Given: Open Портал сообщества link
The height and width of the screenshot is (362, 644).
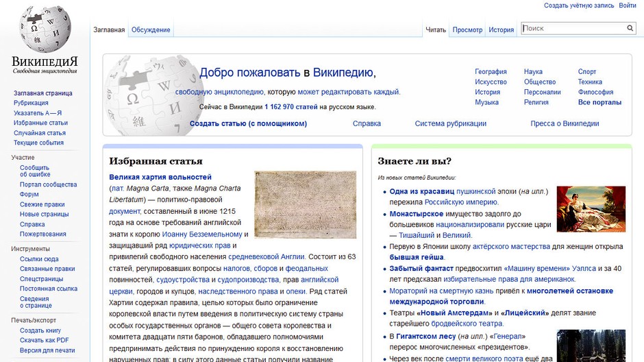Looking at the screenshot, I should click(48, 184).
